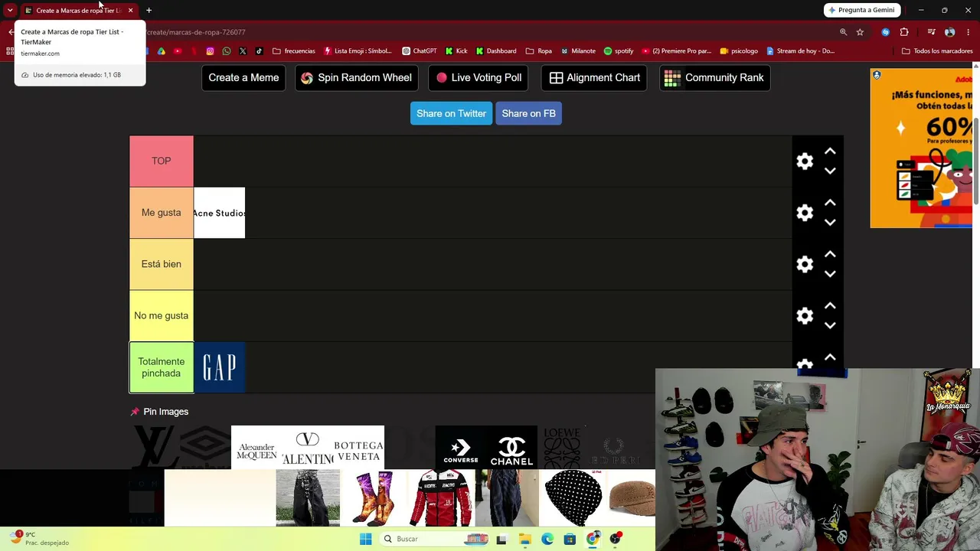Bookmark this page with the star icon
The image size is (980, 551).
pyautogui.click(x=860, y=32)
